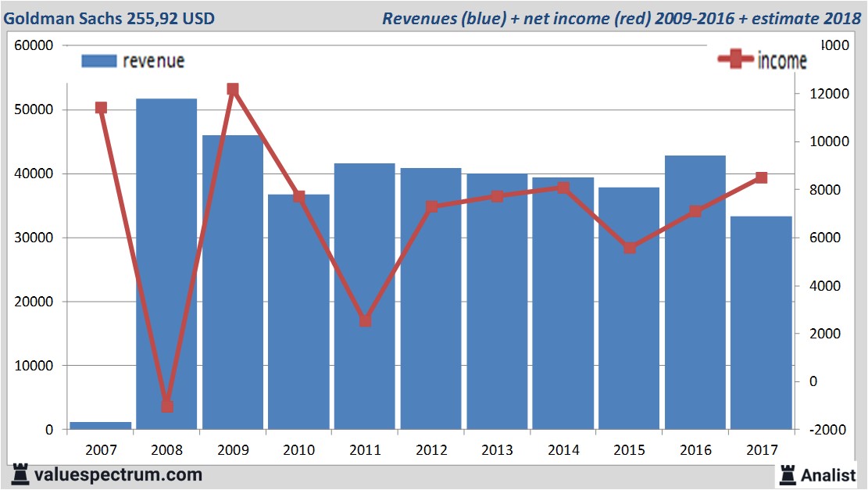The width and height of the screenshot is (868, 490).
Task: Click the 60000 left axis value
Action: coord(34,45)
